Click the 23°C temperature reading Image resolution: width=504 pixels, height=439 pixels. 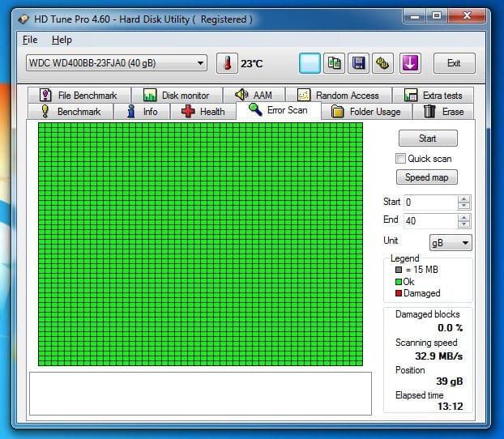tap(251, 64)
